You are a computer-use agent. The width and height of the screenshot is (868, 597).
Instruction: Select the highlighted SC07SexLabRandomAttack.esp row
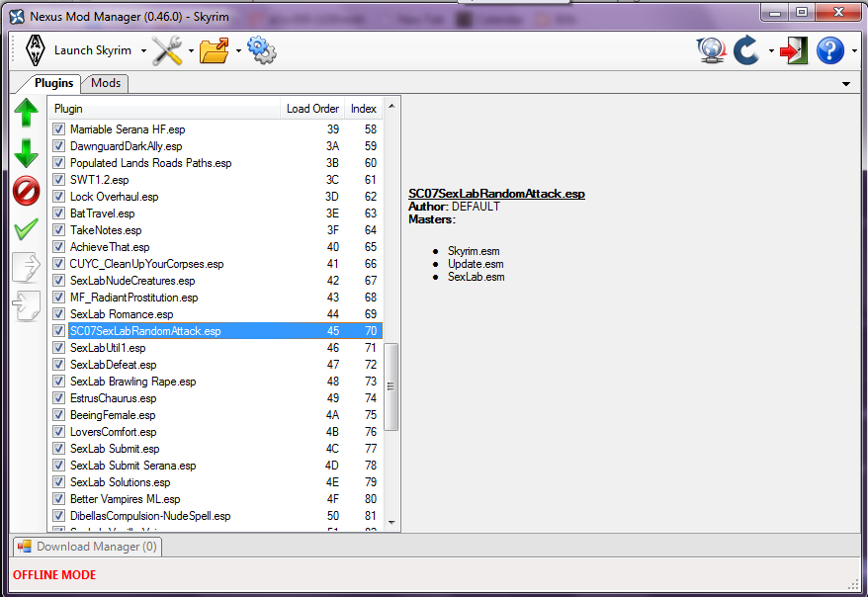(x=216, y=331)
